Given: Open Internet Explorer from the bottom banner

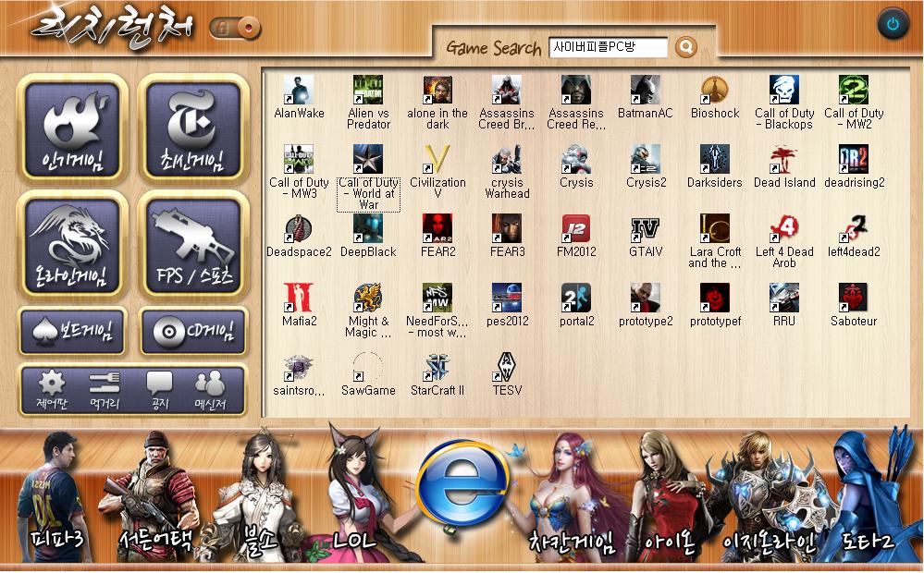Looking at the screenshot, I should (x=462, y=484).
